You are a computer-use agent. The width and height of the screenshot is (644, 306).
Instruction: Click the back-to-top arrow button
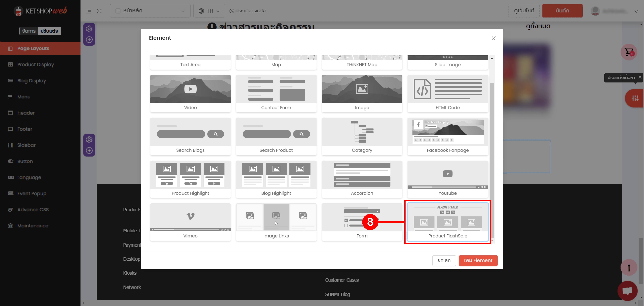coord(629,267)
